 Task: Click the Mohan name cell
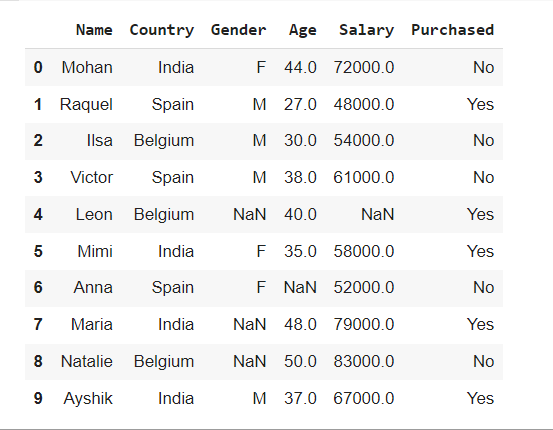point(87,67)
